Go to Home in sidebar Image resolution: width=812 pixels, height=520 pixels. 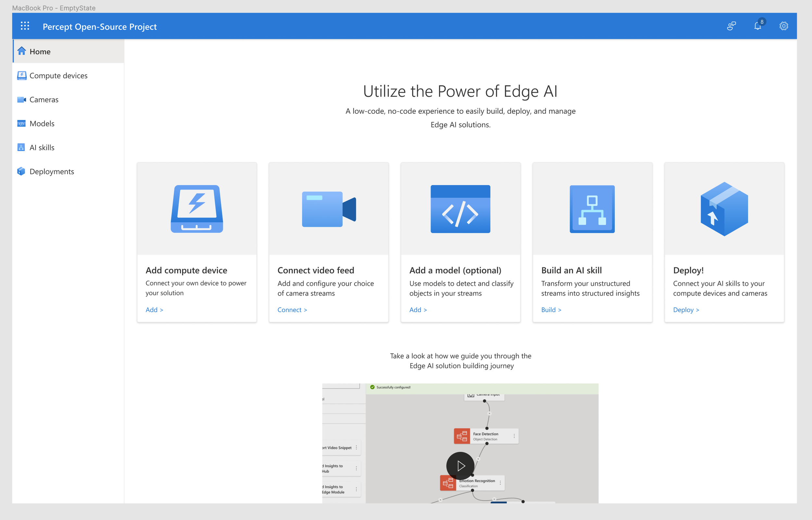pyautogui.click(x=40, y=51)
